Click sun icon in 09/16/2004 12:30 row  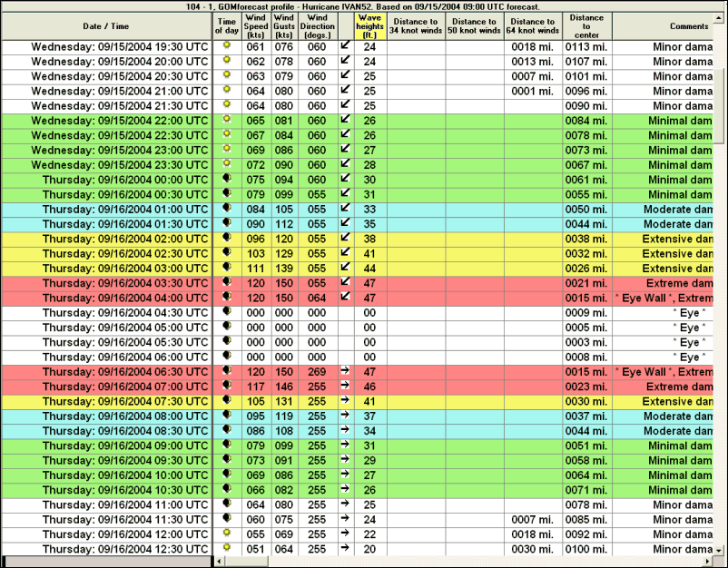tap(227, 549)
